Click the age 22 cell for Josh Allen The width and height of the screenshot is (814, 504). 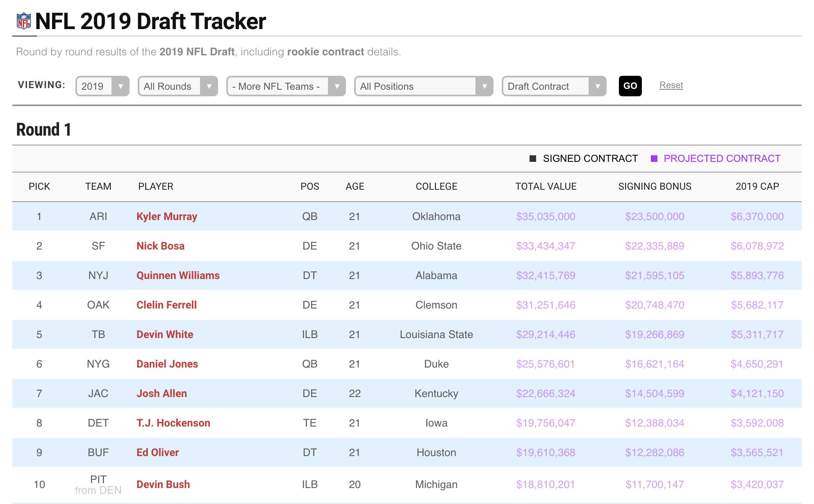[355, 393]
